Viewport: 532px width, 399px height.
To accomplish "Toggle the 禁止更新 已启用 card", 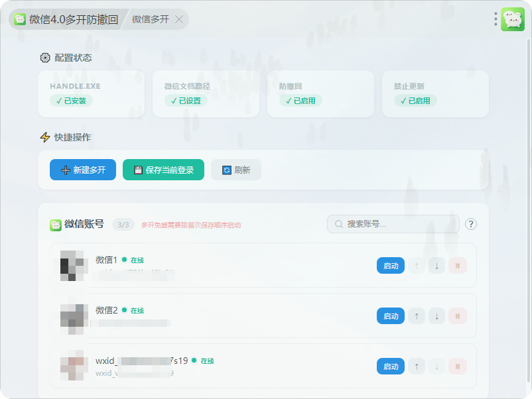I will (435, 94).
